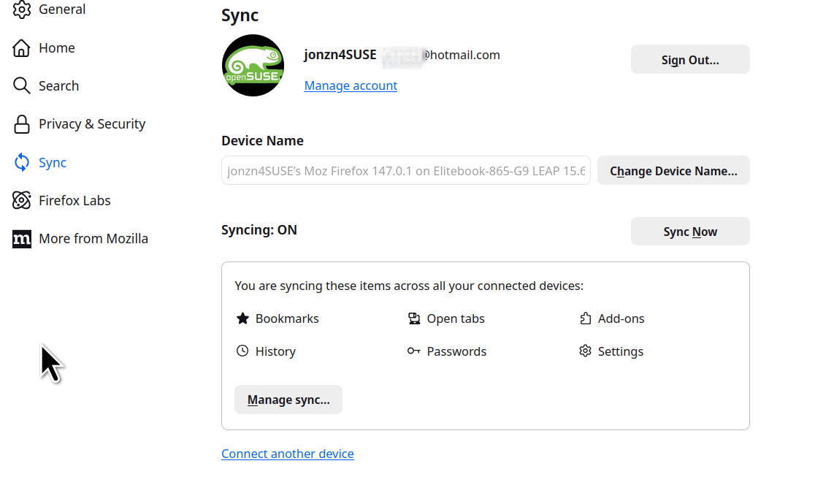
Task: Open the Manage sync dialog
Action: point(288,400)
